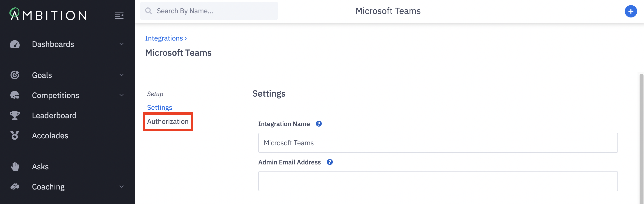Viewport: 644px width, 204px height.
Task: Open the Authorization setup section
Action: 168,122
